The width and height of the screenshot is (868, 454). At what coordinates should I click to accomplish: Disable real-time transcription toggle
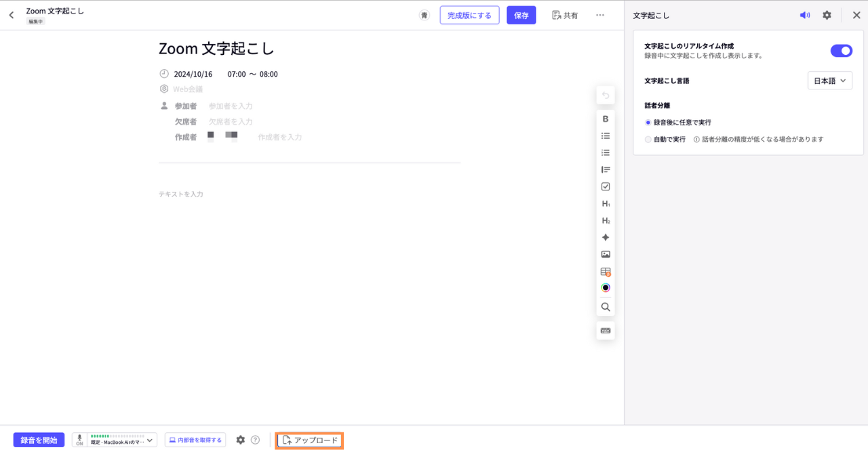(x=841, y=51)
